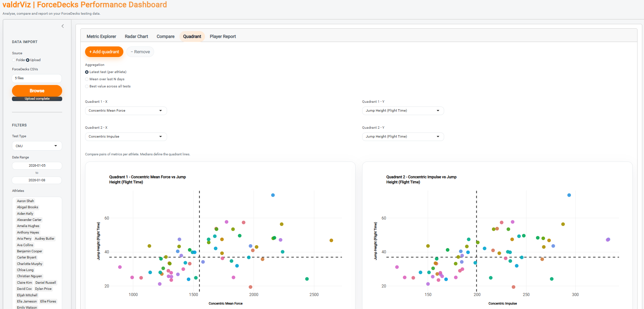Image resolution: width=644 pixels, height=309 pixels.
Task: Expand the CMJ Test Type dropdown
Action: 37,146
